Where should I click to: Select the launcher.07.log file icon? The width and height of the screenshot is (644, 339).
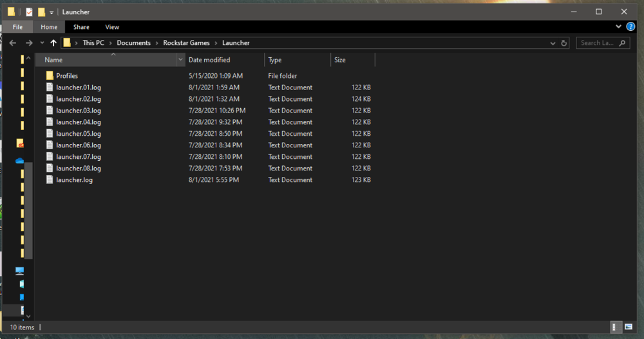coord(50,156)
